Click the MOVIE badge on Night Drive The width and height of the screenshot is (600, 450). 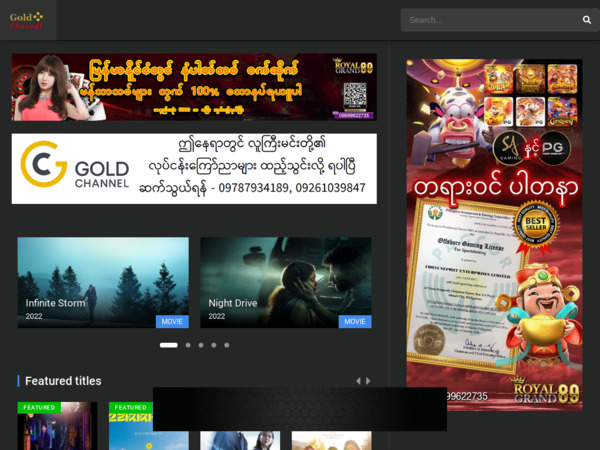tap(355, 321)
